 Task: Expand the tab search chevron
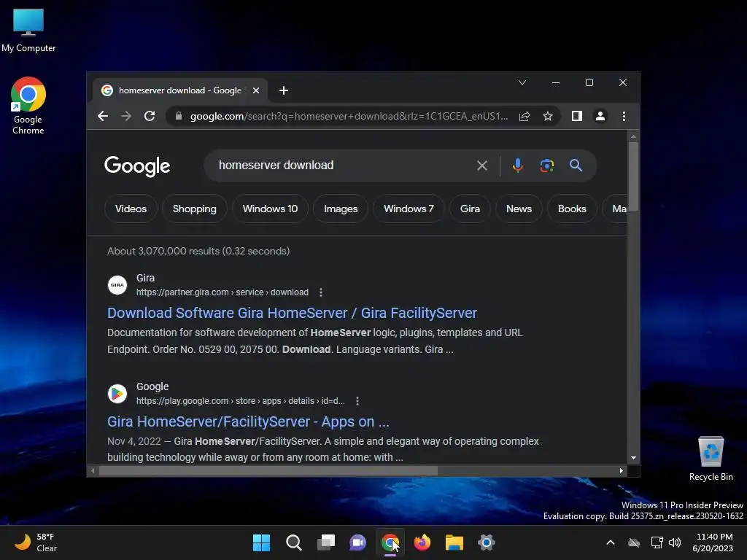click(x=522, y=82)
